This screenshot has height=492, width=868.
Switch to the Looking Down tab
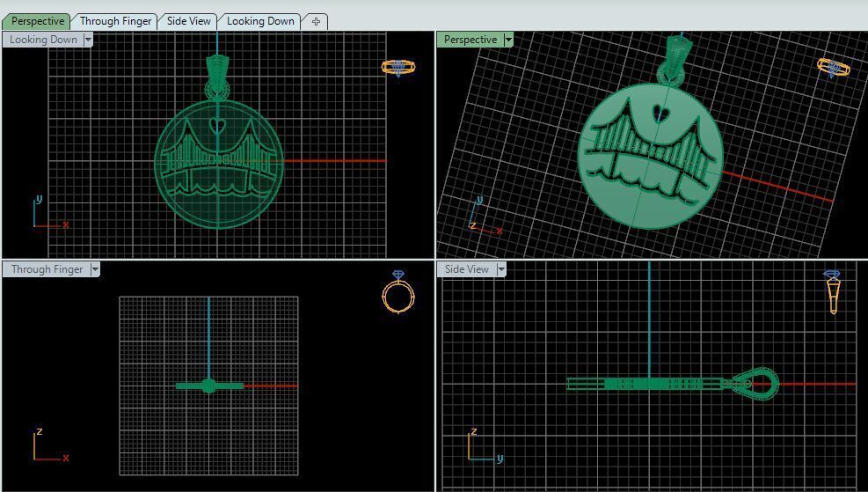(x=260, y=21)
